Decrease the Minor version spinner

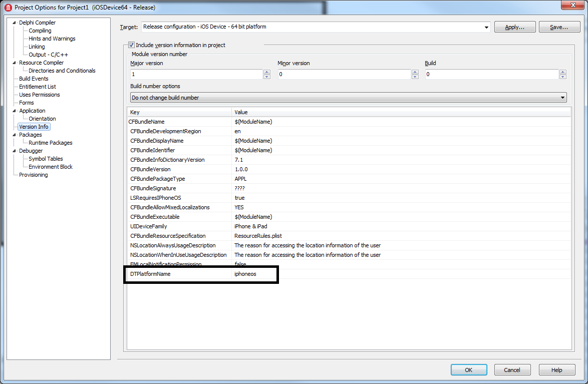pos(415,77)
